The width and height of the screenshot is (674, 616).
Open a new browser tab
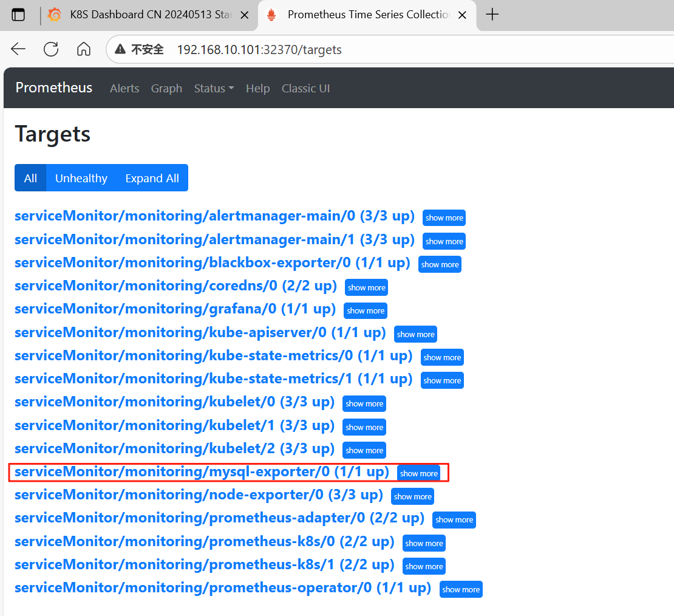click(492, 15)
